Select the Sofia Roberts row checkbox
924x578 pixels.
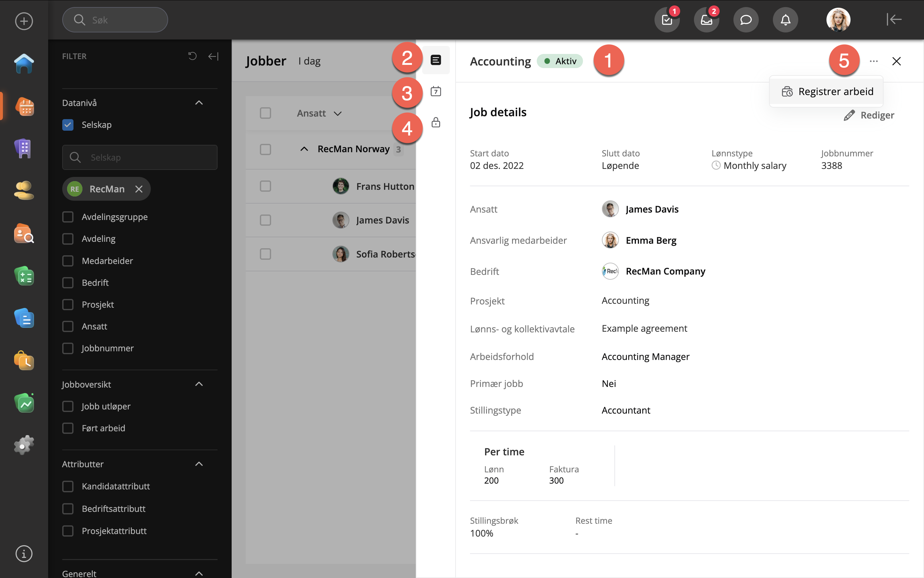265,254
